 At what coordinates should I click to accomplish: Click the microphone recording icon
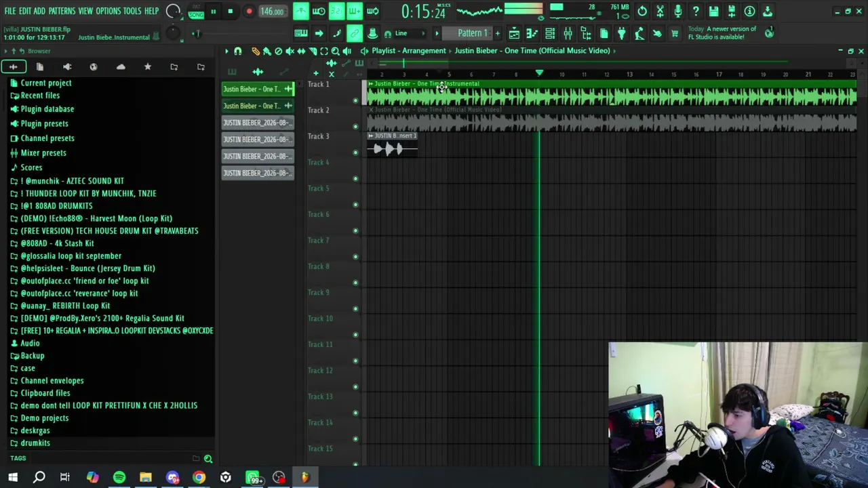[x=677, y=12]
